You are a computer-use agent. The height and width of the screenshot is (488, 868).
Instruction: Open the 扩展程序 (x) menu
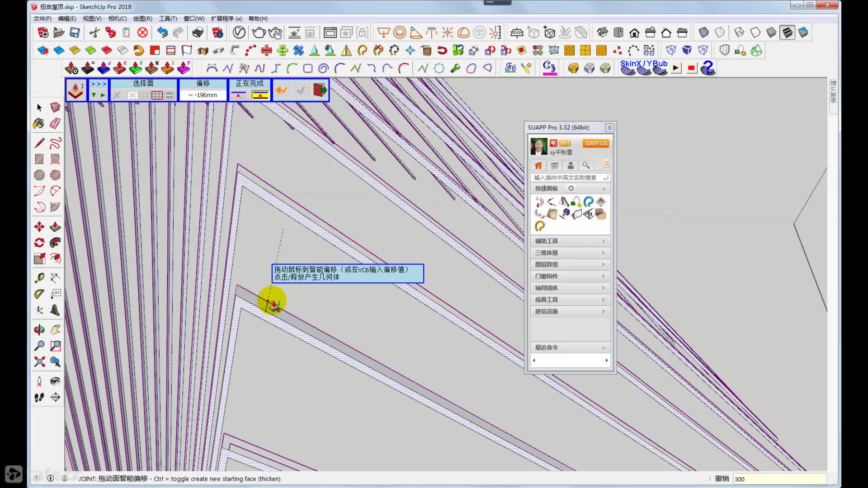pos(226,19)
